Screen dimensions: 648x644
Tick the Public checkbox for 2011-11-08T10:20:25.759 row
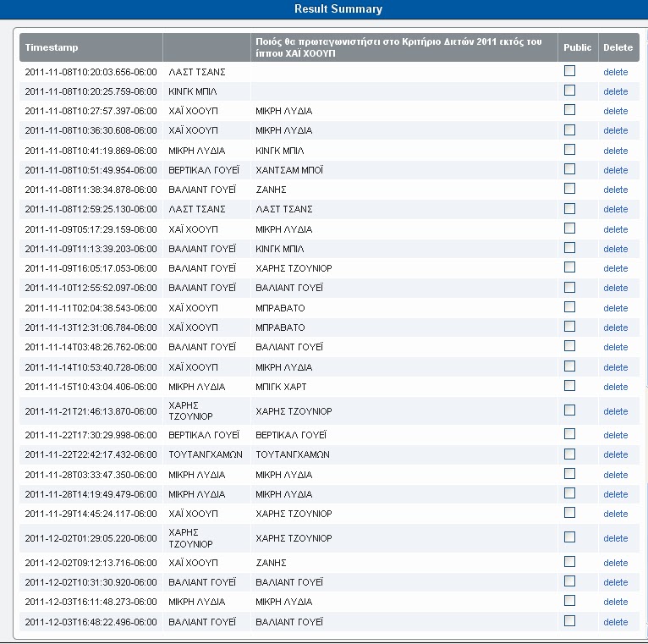pos(569,91)
